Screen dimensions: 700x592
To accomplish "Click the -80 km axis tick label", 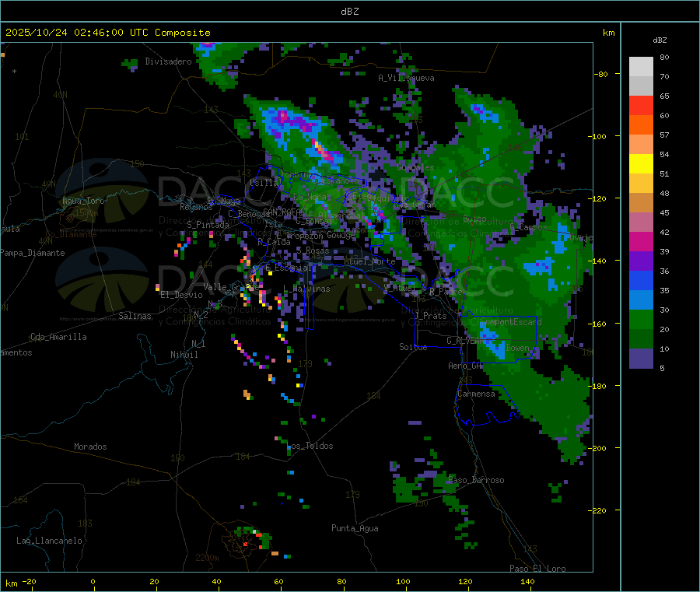I will (600, 74).
